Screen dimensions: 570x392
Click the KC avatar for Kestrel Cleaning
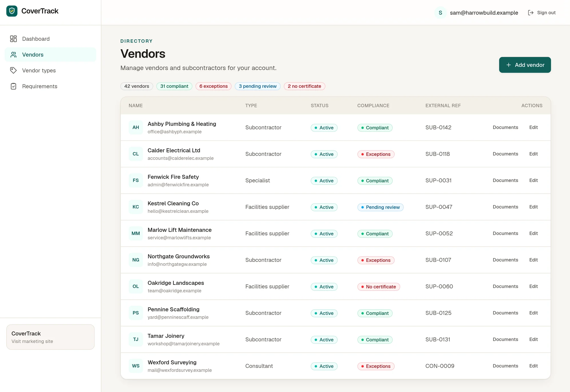136,207
